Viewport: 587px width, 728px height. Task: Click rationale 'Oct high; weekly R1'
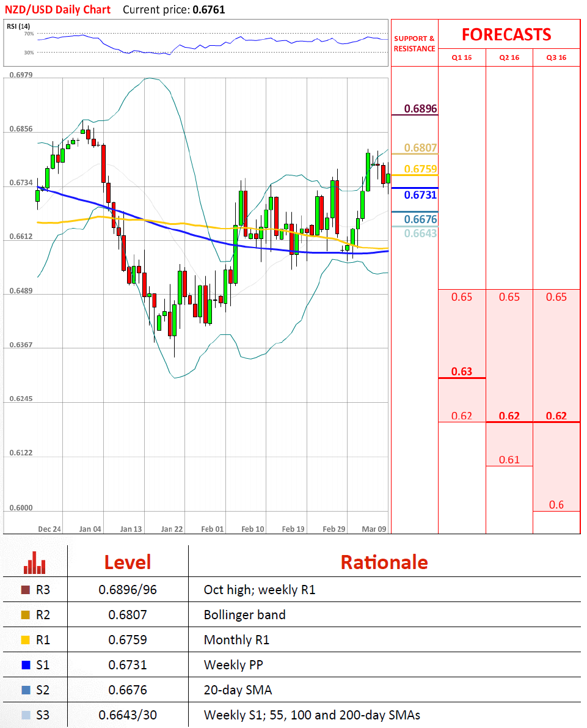260,590
